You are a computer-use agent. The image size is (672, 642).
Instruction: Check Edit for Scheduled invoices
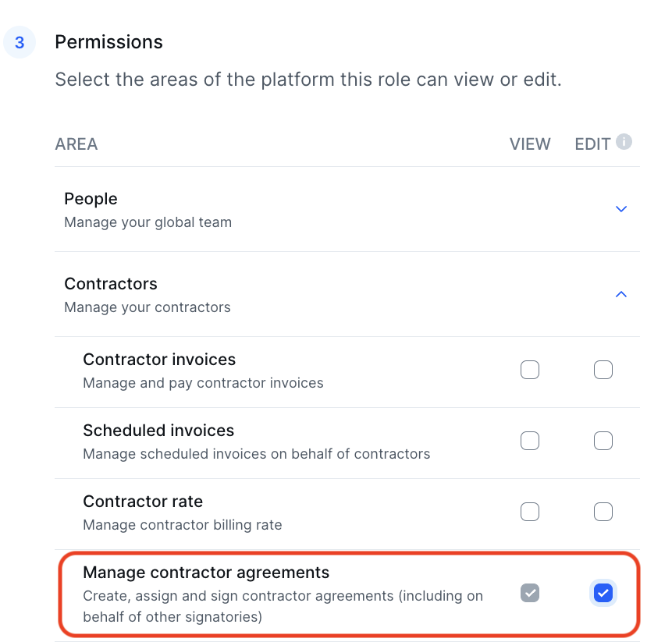coord(603,441)
